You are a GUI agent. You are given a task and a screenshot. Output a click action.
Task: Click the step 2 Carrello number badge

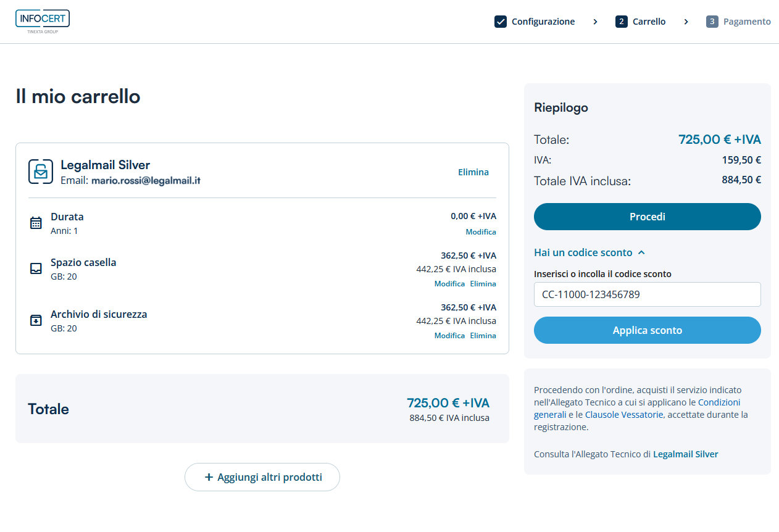tap(622, 22)
